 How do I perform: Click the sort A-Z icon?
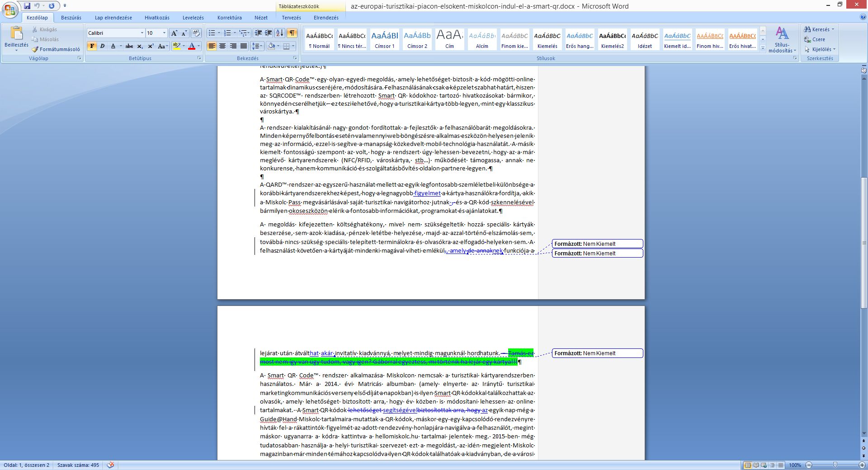280,33
